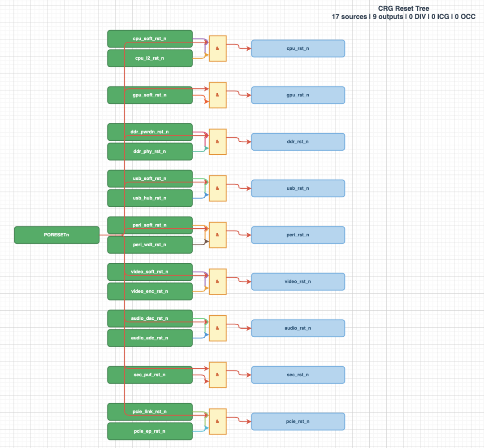
Task: Pick the usb_rst_n output block
Action: click(x=298, y=188)
